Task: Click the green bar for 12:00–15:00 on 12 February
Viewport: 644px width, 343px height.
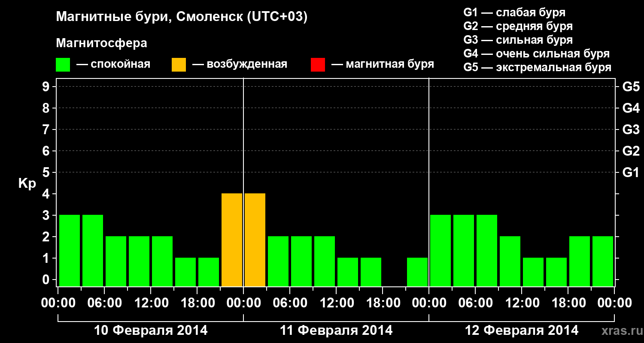Action: (533, 272)
